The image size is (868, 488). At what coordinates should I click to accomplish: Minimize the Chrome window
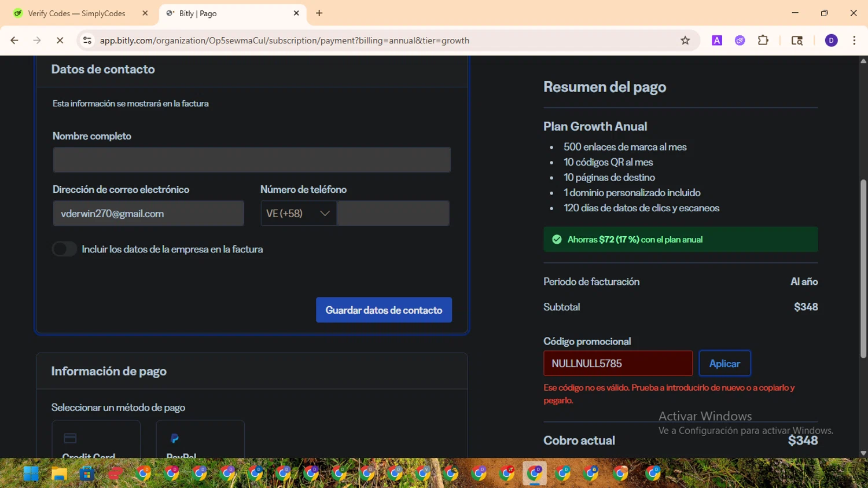[x=795, y=13]
